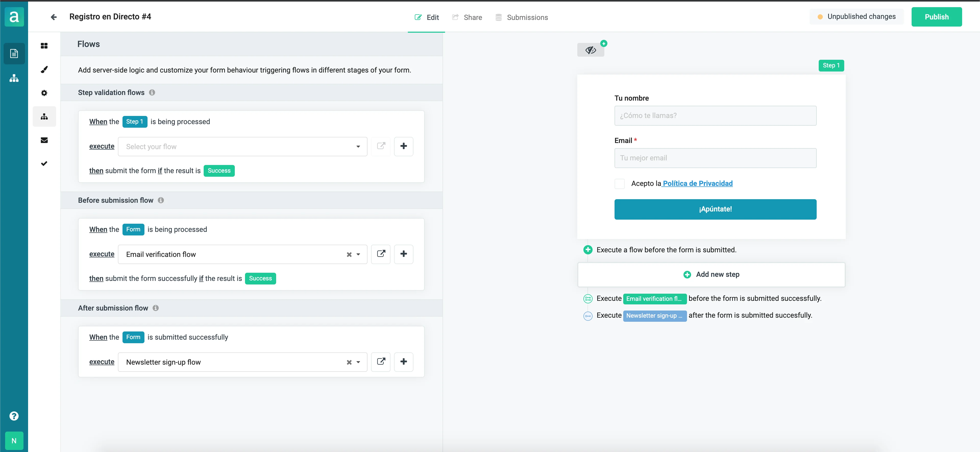The image size is (980, 452).
Task: Open Email verification flow dropdown arrow
Action: point(358,254)
